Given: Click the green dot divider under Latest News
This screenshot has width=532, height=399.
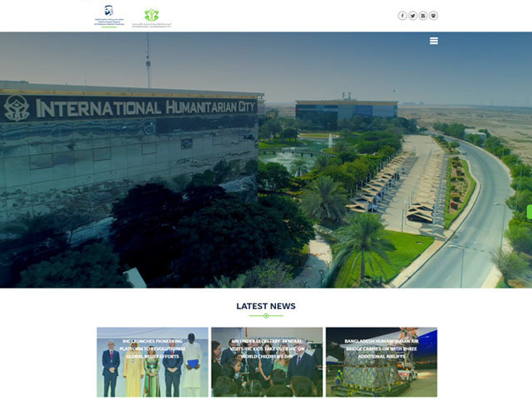Looking at the screenshot, I should [x=266, y=316].
